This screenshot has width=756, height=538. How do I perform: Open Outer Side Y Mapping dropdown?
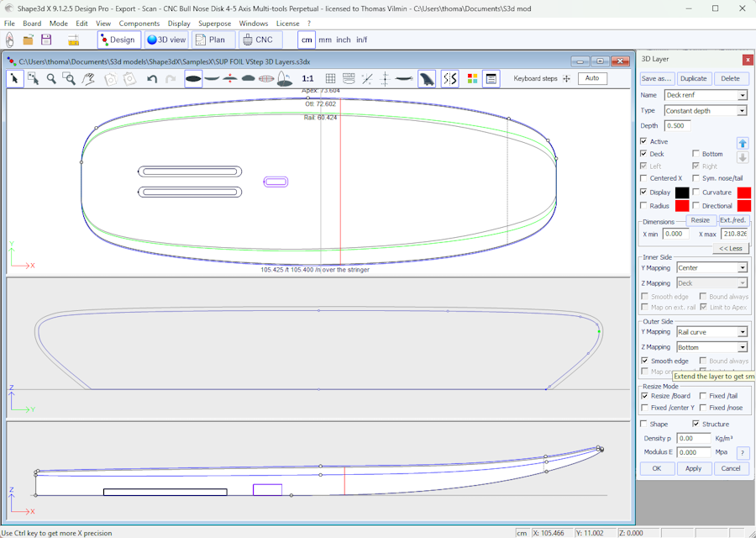tap(743, 332)
